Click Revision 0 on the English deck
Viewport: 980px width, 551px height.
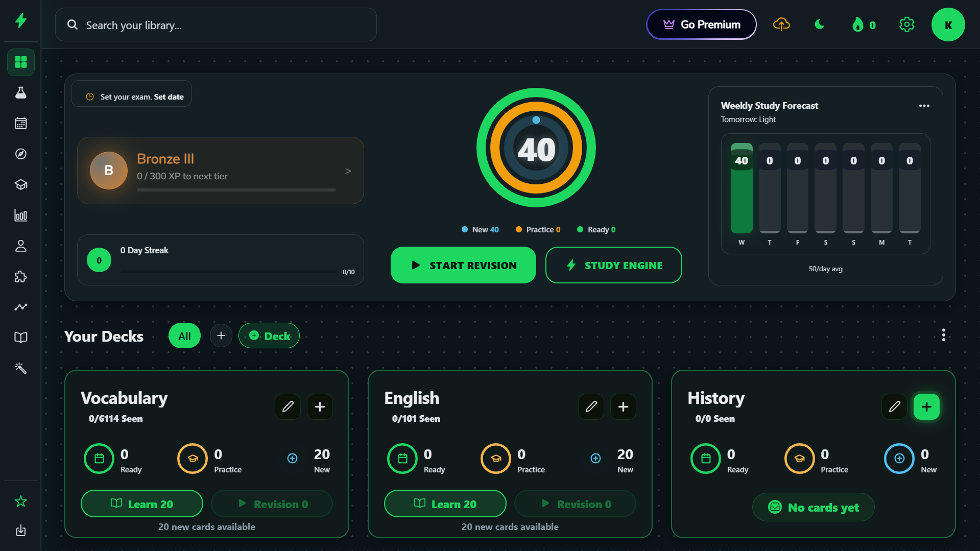576,504
